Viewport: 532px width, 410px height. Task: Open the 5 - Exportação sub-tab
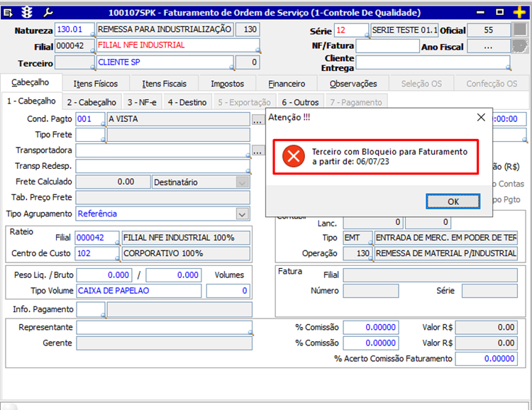244,102
